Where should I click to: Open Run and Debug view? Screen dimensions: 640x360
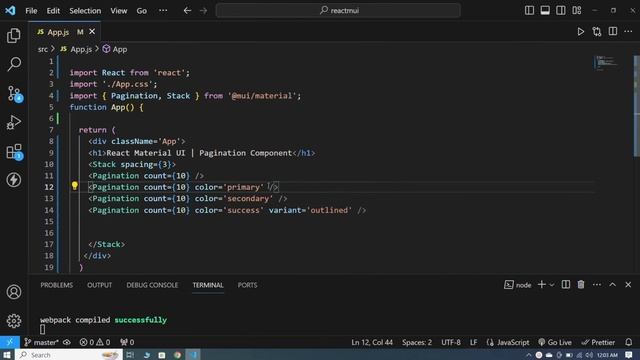coord(14,122)
